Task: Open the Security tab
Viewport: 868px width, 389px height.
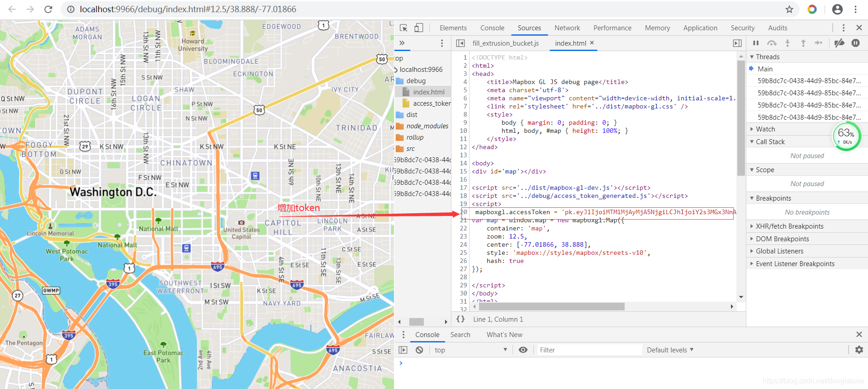Action: tap(743, 28)
